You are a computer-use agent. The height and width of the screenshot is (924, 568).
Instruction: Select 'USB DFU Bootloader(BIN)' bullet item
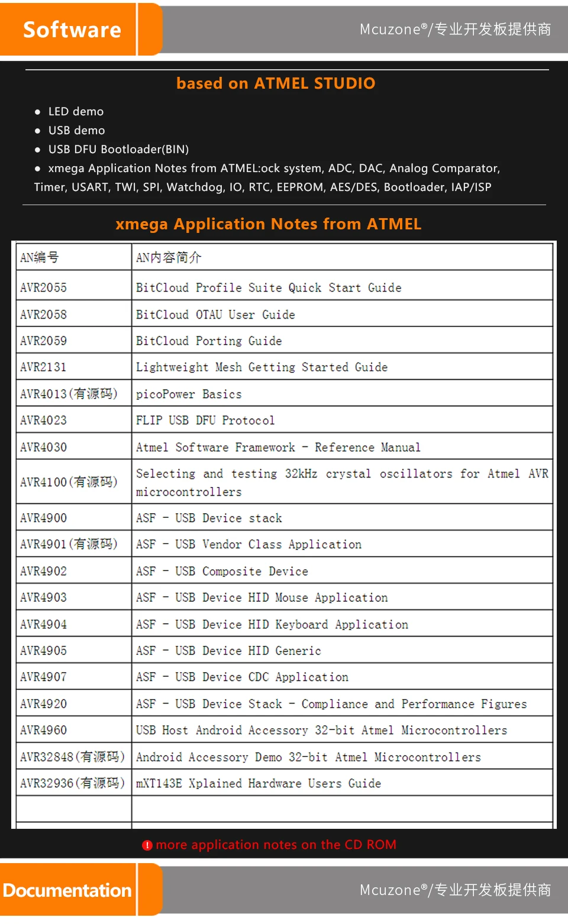(118, 149)
